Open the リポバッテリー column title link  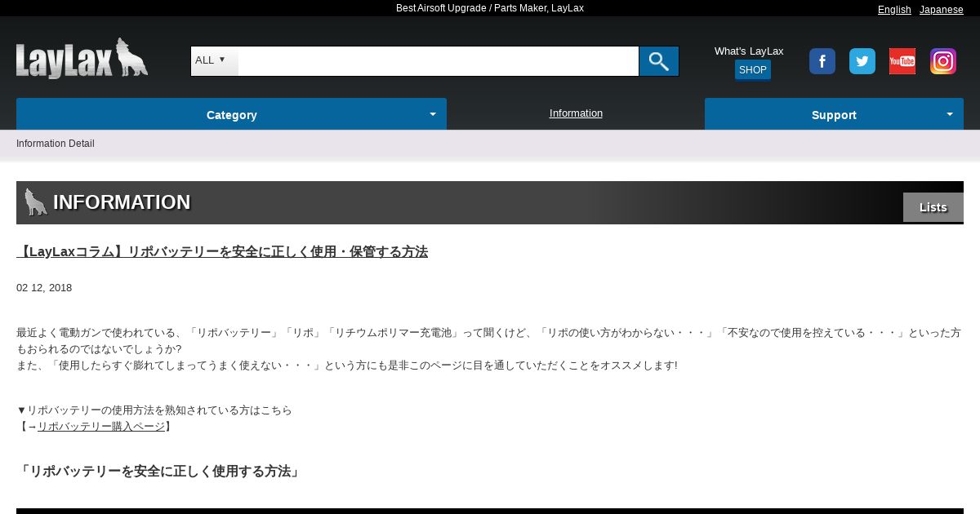[x=222, y=251]
